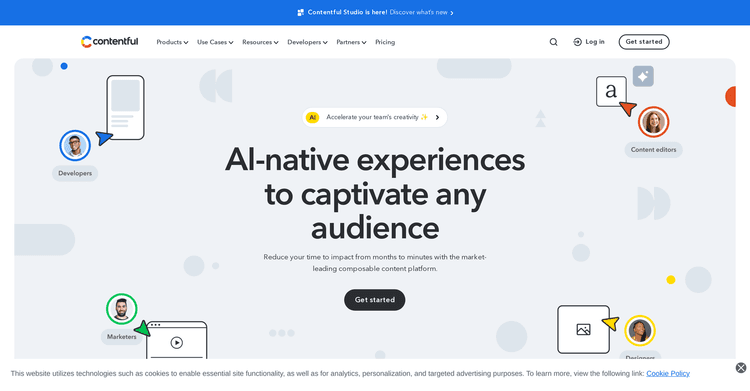Open 'Accelerate your team's creativity' pill
The height and width of the screenshot is (391, 750).
point(375,117)
